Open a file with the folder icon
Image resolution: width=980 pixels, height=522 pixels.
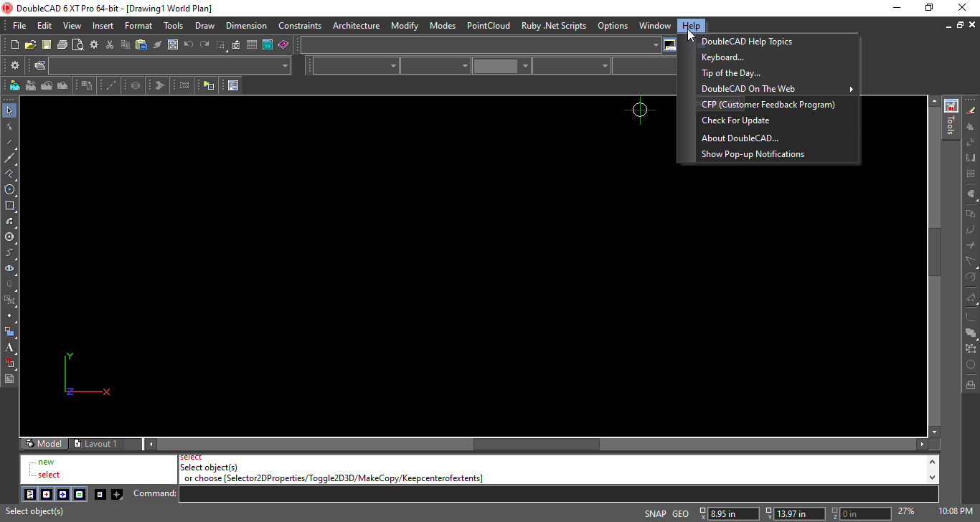(x=30, y=44)
